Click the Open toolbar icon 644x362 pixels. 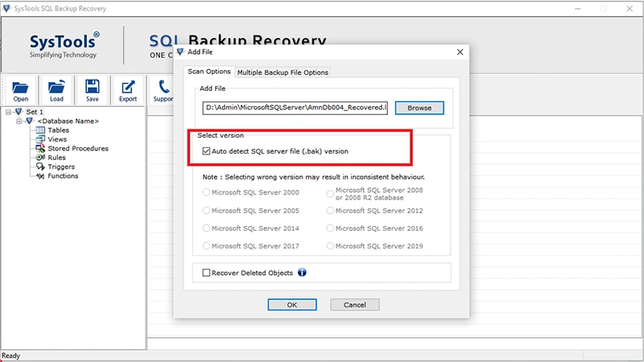[20, 88]
